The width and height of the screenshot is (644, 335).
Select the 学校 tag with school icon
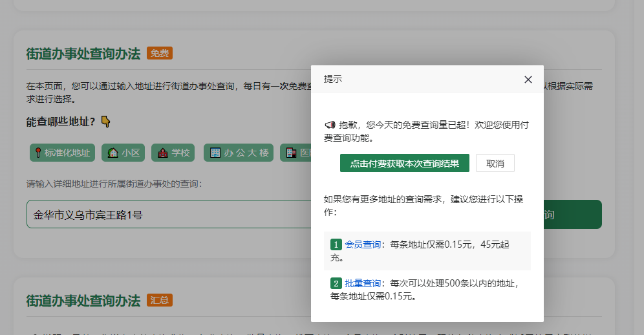[x=173, y=153]
